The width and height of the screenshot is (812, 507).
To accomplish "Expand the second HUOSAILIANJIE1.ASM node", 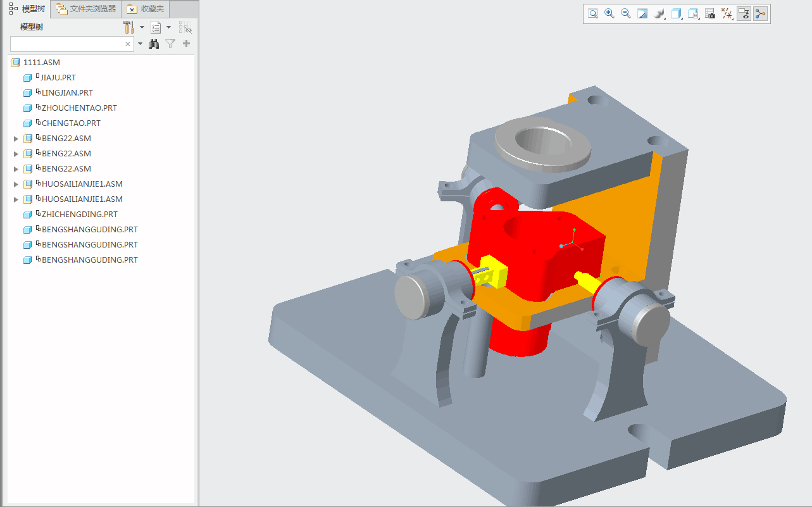I will click(x=16, y=199).
